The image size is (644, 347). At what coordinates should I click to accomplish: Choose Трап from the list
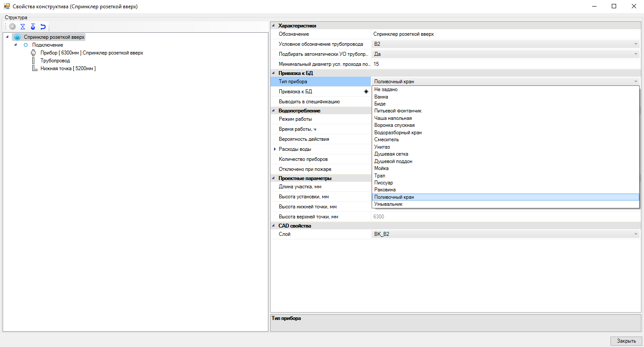(x=505, y=176)
